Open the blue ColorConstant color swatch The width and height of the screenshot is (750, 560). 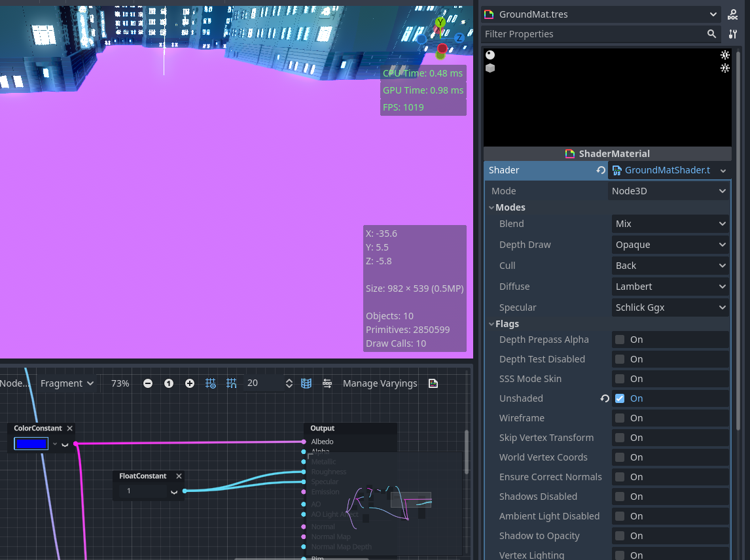point(31,443)
